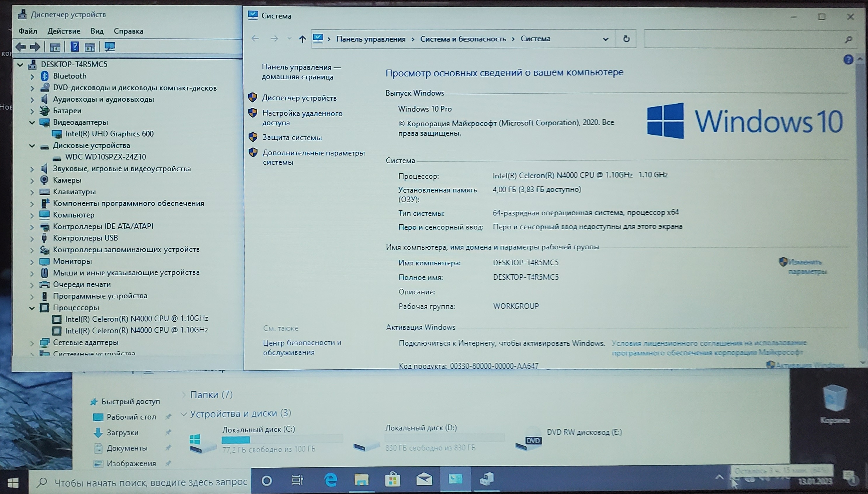Open Microsoft Store from the taskbar
Screen dimensions: 868x494
[x=393, y=480]
